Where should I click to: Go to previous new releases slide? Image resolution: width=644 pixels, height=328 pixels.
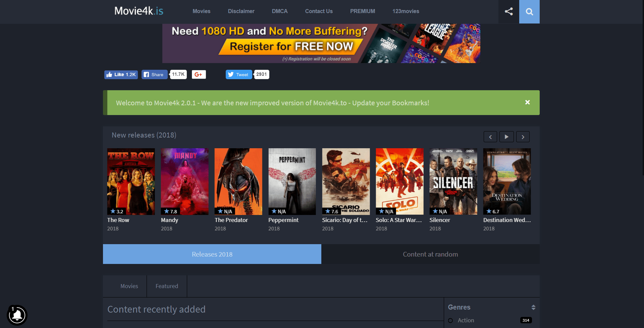click(x=490, y=136)
